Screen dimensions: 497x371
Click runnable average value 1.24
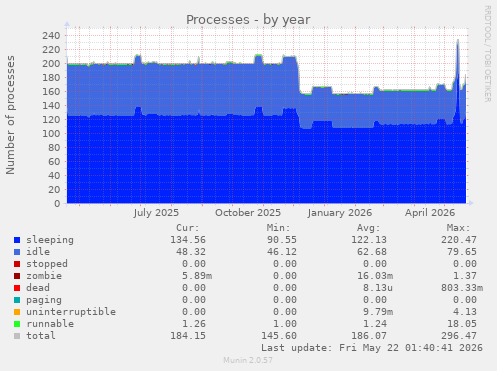click(375, 324)
